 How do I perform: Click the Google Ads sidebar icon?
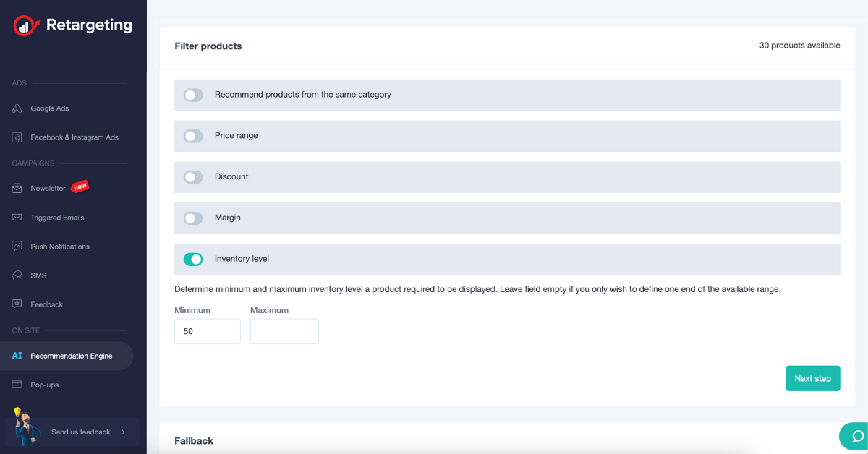pos(17,108)
